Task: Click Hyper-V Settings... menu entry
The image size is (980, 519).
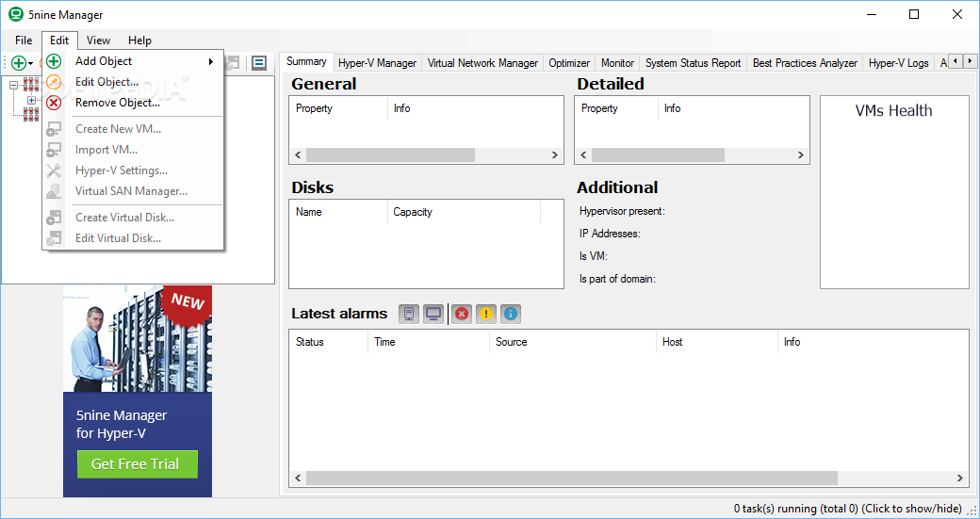Action: point(133,170)
